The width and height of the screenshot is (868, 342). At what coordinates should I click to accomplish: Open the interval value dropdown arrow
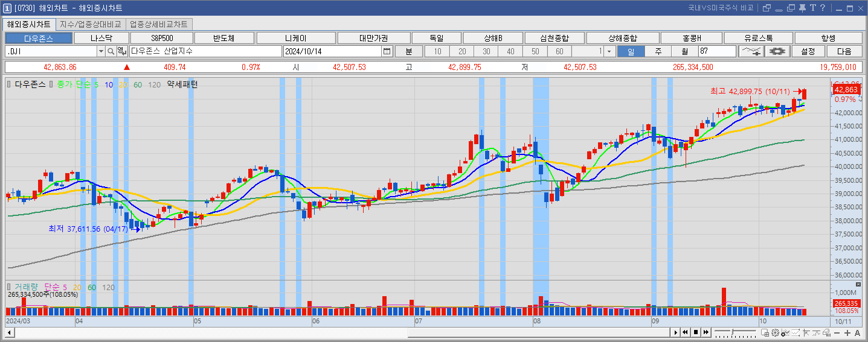point(609,51)
